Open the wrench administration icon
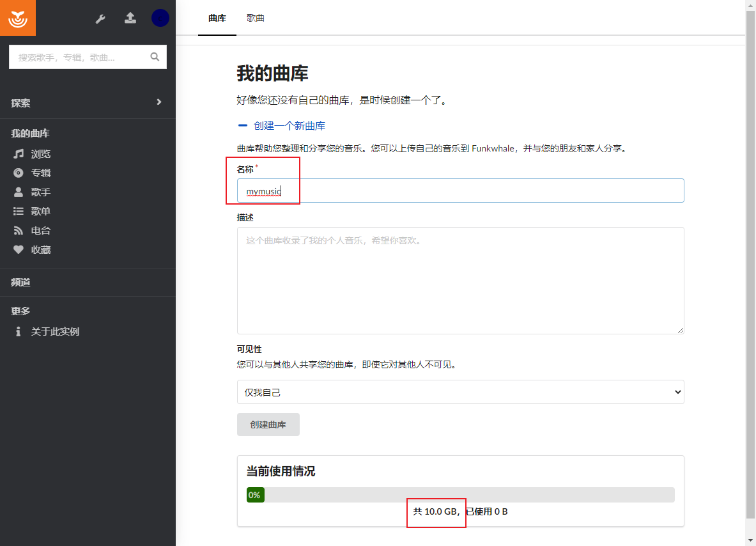 100,19
